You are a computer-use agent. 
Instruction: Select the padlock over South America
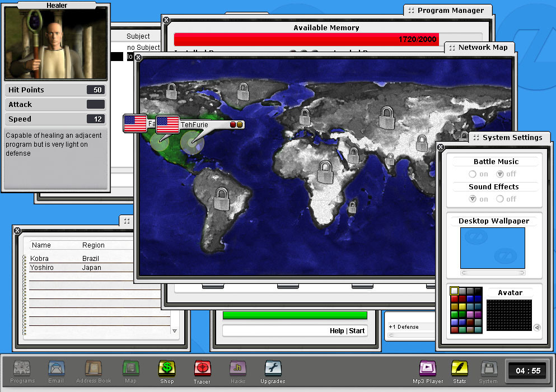click(x=222, y=199)
